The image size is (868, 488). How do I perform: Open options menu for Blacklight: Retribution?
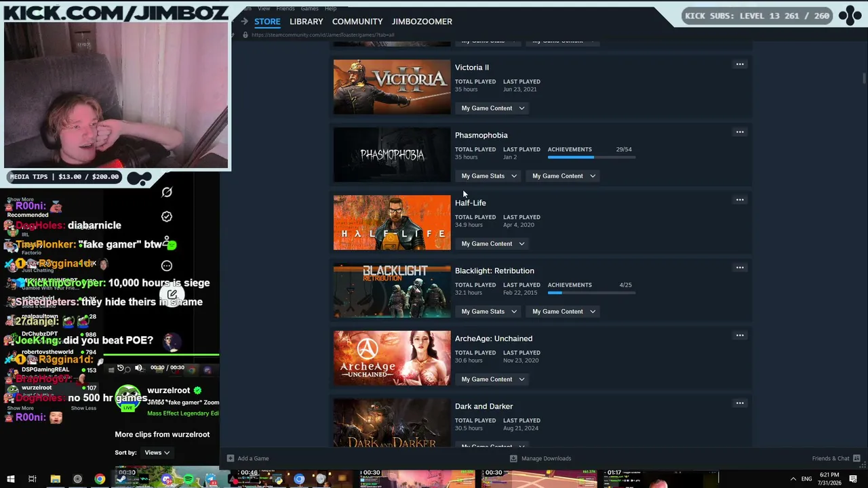pos(740,268)
